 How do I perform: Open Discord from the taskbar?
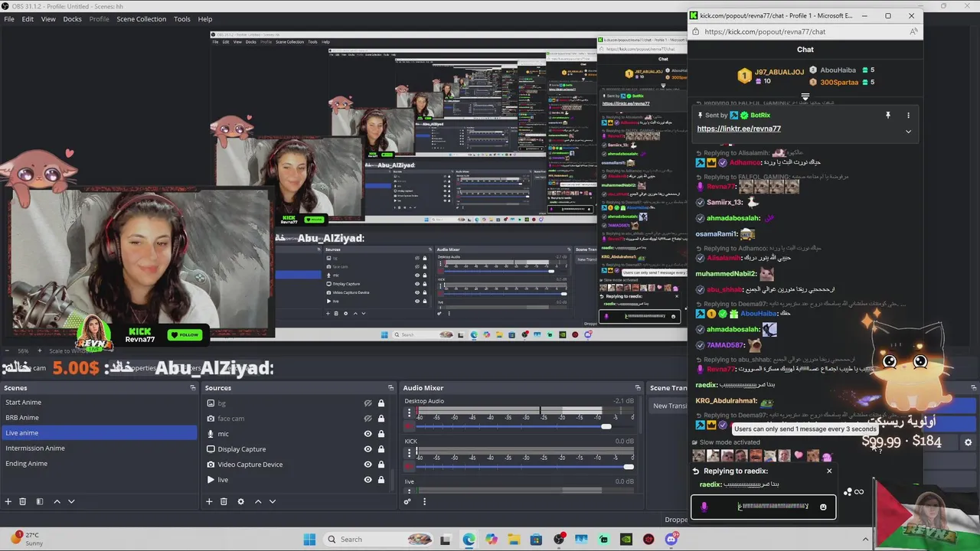click(671, 540)
